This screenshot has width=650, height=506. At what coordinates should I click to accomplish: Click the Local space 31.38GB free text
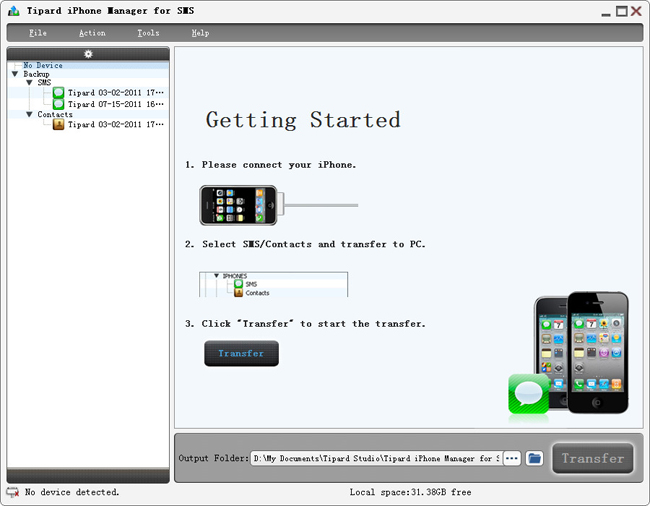coord(410,492)
